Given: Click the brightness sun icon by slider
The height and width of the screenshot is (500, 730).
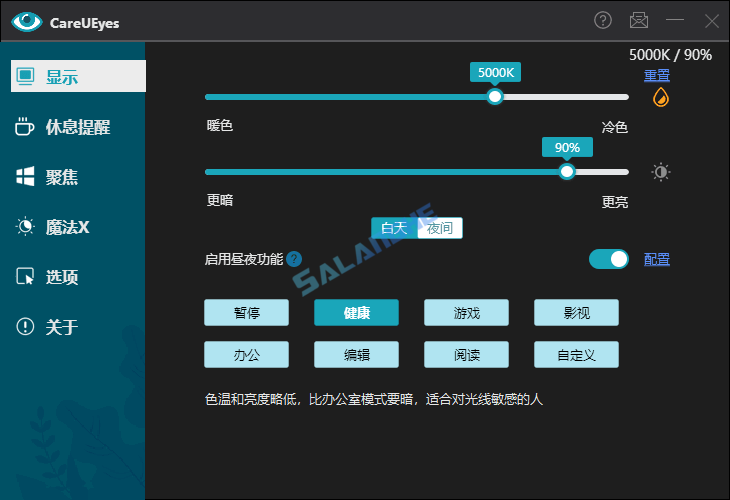Looking at the screenshot, I should (x=661, y=172).
